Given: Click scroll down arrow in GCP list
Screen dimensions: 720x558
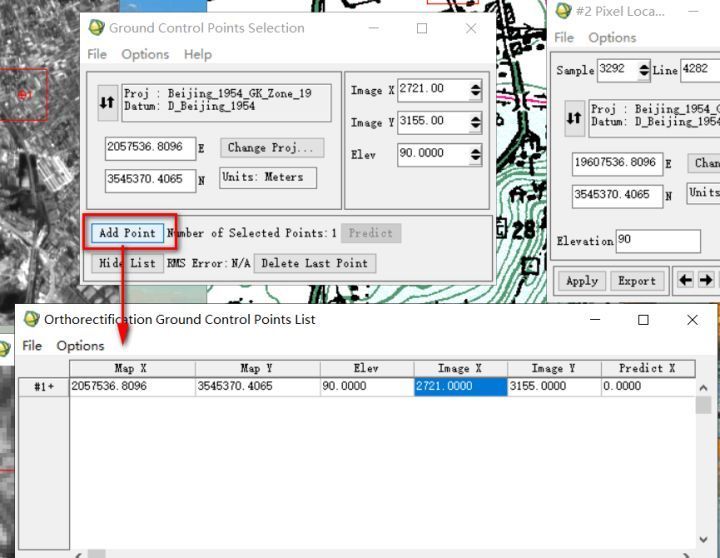Looking at the screenshot, I should pyautogui.click(x=703, y=539).
